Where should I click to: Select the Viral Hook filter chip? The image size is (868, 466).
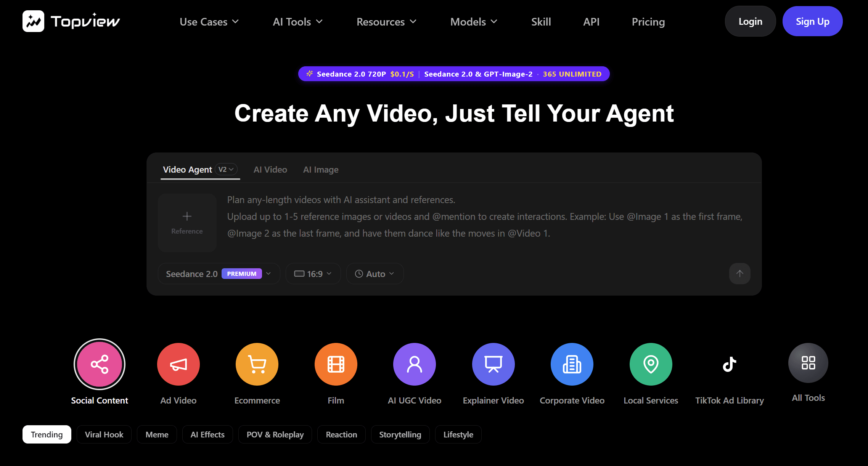click(104, 434)
